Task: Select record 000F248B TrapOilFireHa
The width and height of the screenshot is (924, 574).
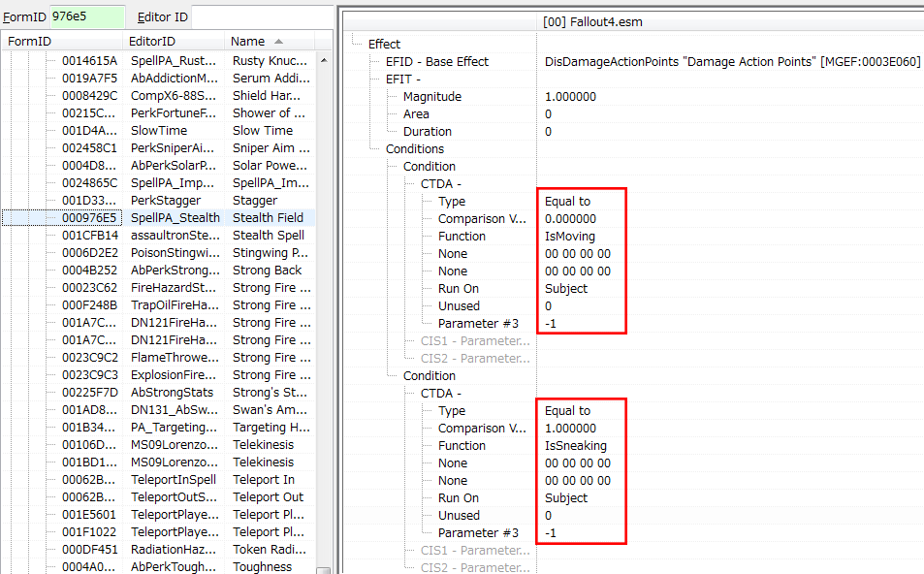Action: point(158,304)
